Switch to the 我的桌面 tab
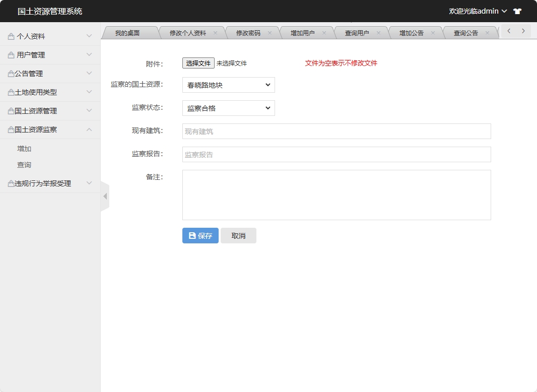This screenshot has width=537, height=392. coord(127,33)
